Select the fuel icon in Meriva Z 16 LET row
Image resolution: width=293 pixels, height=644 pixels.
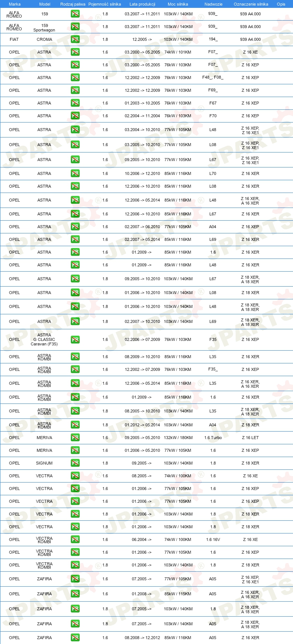[x=75, y=438]
